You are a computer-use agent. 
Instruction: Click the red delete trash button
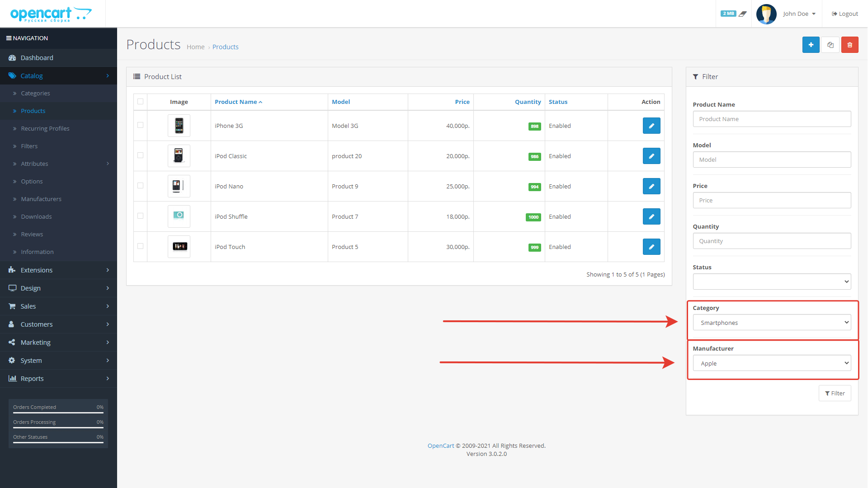pos(849,45)
